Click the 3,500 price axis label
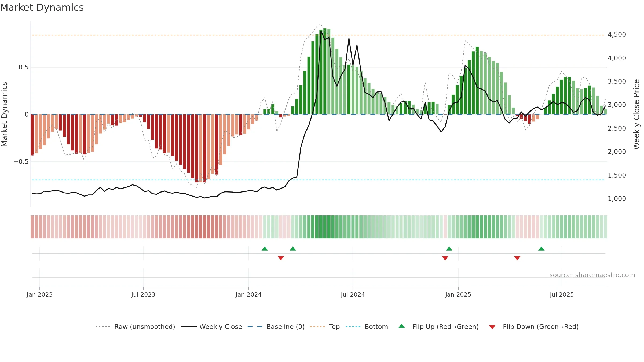 pyautogui.click(x=617, y=82)
